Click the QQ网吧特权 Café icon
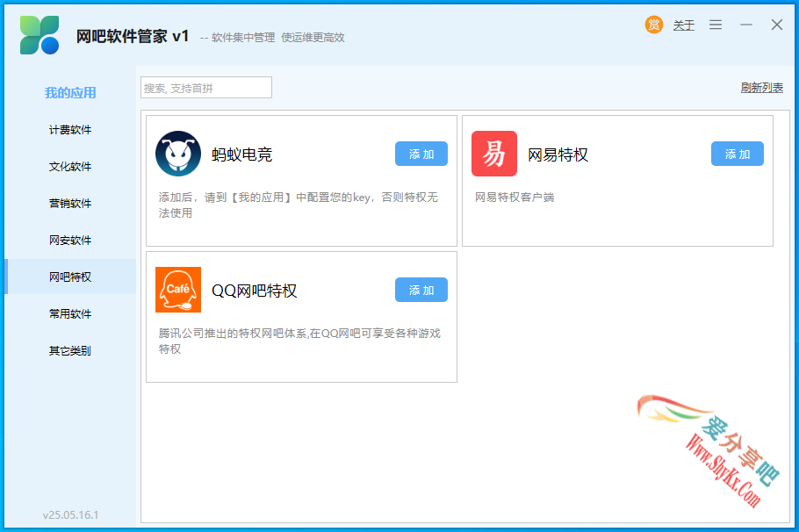 click(x=178, y=290)
